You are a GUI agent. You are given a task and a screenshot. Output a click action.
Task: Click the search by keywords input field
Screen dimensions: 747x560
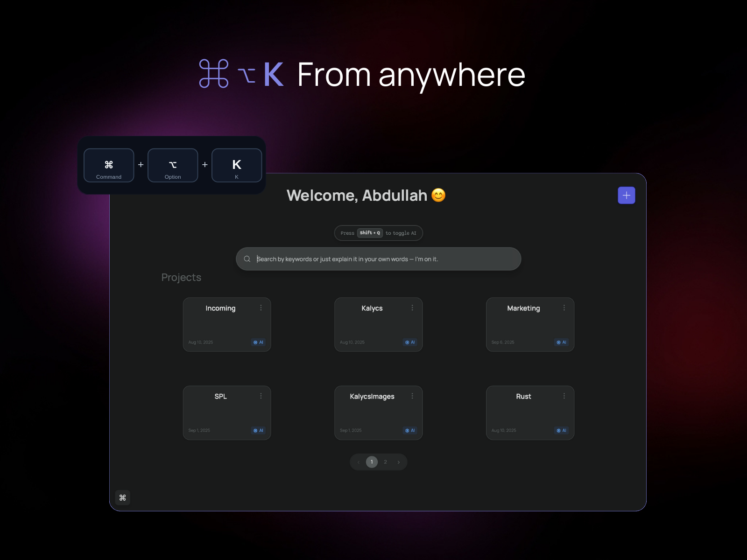point(383,259)
